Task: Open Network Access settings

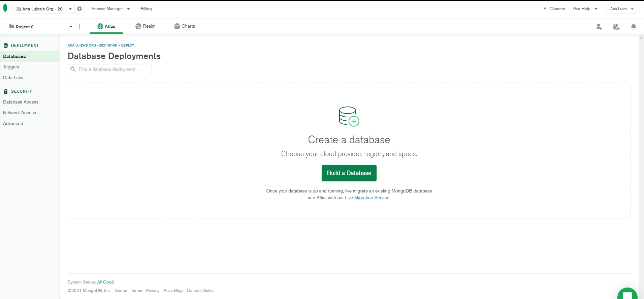Action: click(x=20, y=113)
